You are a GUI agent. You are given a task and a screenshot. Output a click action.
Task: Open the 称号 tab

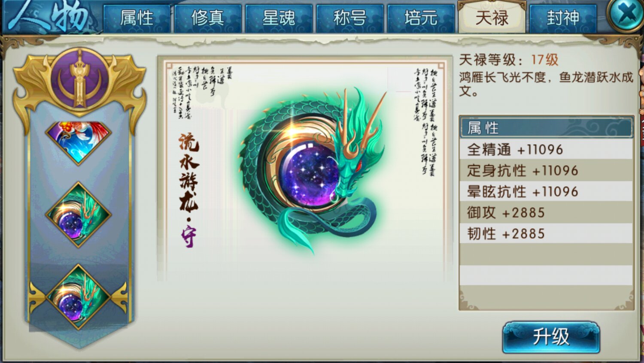coord(350,18)
